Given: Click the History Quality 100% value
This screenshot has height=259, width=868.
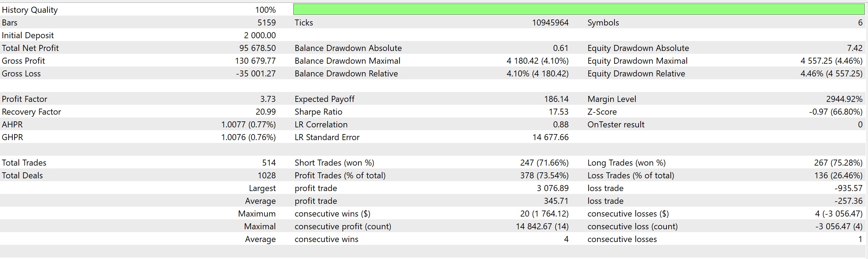Looking at the screenshot, I should (265, 10).
